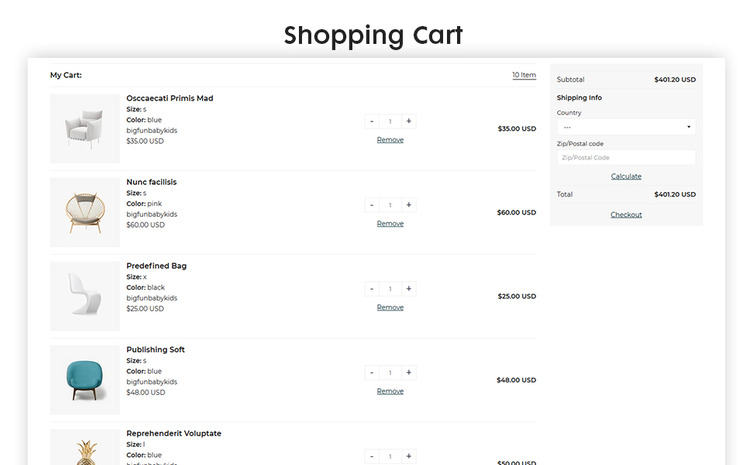Click the 10 Item count link
This screenshot has height=465, width=748.
pyautogui.click(x=524, y=75)
